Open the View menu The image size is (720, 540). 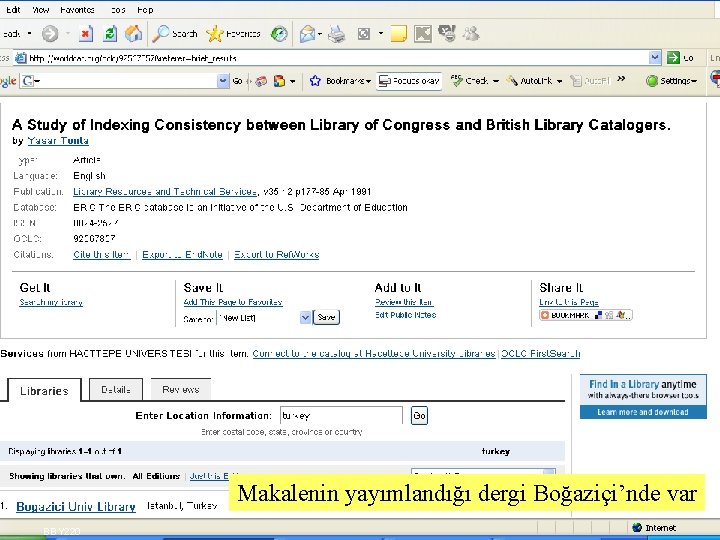click(40, 10)
